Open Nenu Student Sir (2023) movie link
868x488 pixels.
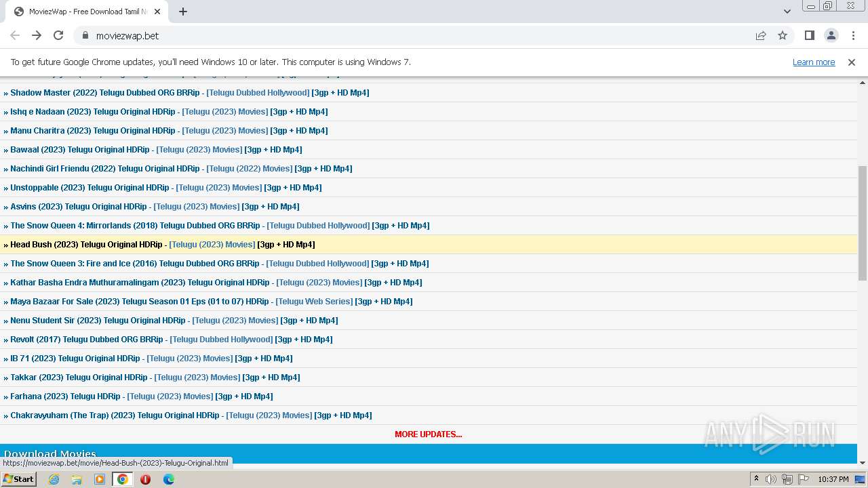[x=98, y=321]
